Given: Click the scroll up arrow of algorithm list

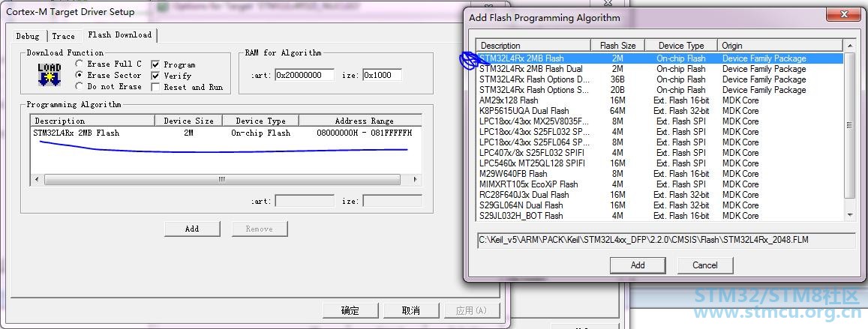Looking at the screenshot, I should coord(850,46).
